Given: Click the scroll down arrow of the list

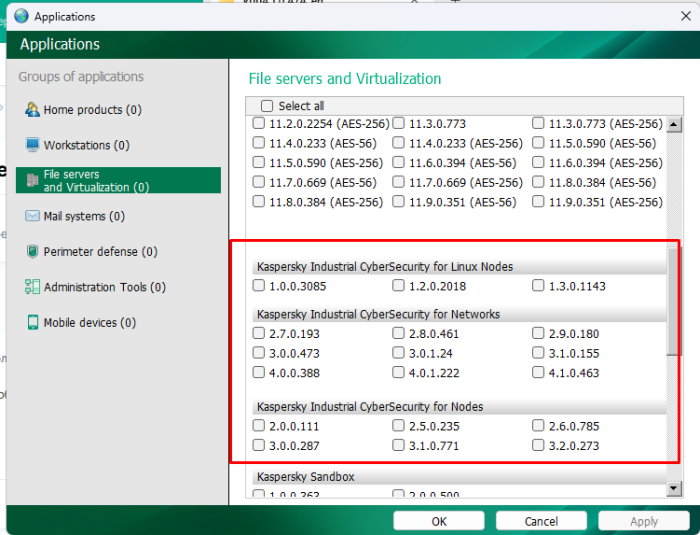Looking at the screenshot, I should point(674,488).
